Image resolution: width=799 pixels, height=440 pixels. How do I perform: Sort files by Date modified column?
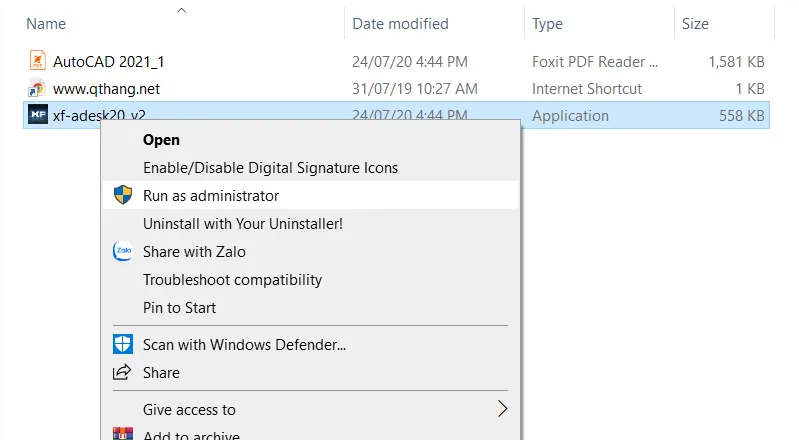(x=400, y=23)
